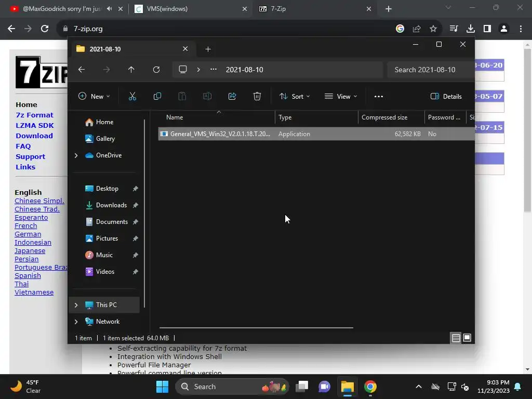This screenshot has height=399, width=532.
Task: Expand the Network tree node
Action: pyautogui.click(x=76, y=322)
